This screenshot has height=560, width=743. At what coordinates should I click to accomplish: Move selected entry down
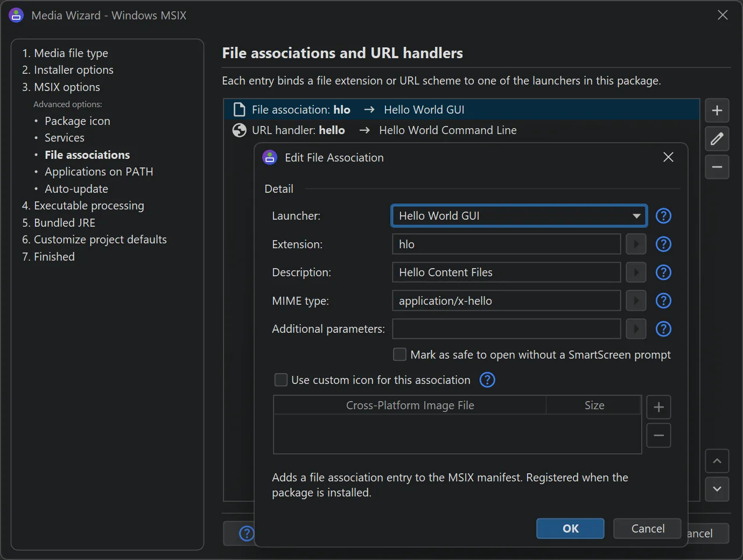717,489
